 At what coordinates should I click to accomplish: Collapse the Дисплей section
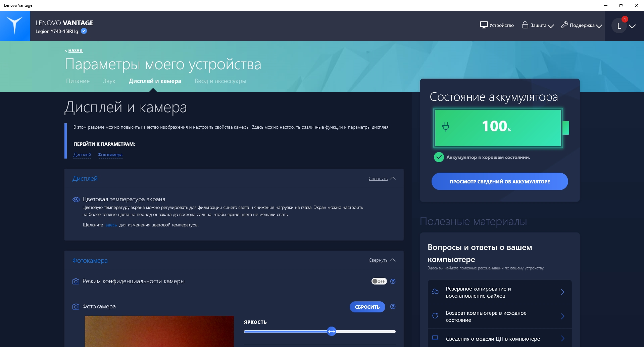tap(382, 179)
